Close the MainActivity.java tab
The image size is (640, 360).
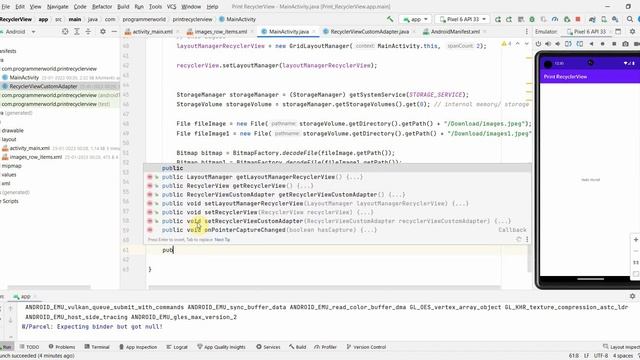[x=314, y=31]
